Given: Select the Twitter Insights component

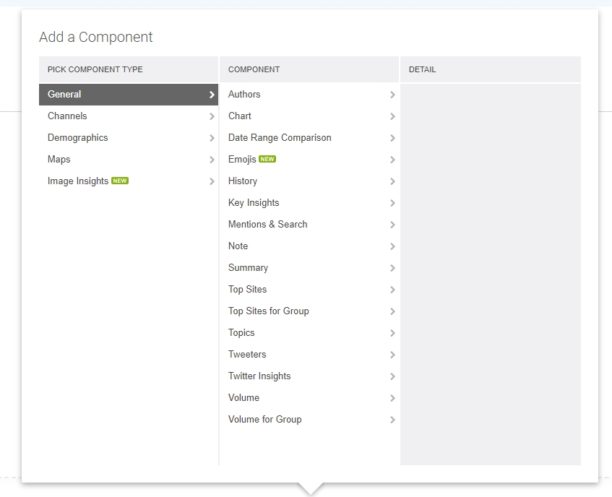Looking at the screenshot, I should [x=259, y=376].
